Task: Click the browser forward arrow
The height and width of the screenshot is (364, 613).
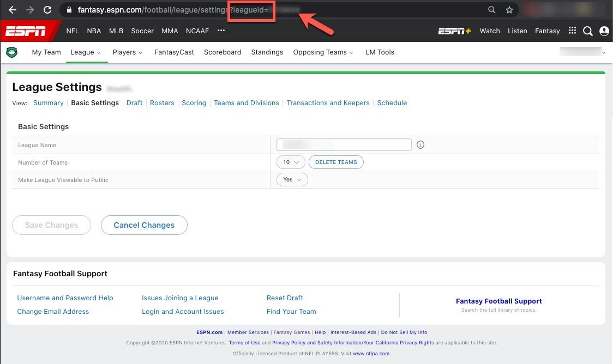Action: 29,10
